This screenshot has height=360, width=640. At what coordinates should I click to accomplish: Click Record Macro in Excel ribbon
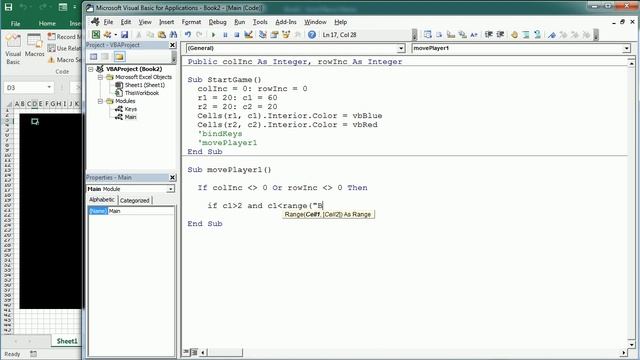64,36
